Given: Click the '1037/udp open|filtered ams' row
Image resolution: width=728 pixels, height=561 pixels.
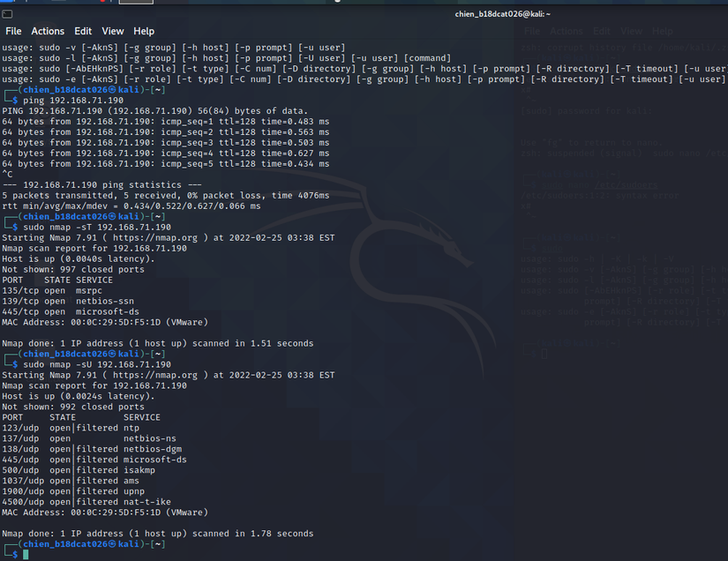Looking at the screenshot, I should (x=71, y=481).
